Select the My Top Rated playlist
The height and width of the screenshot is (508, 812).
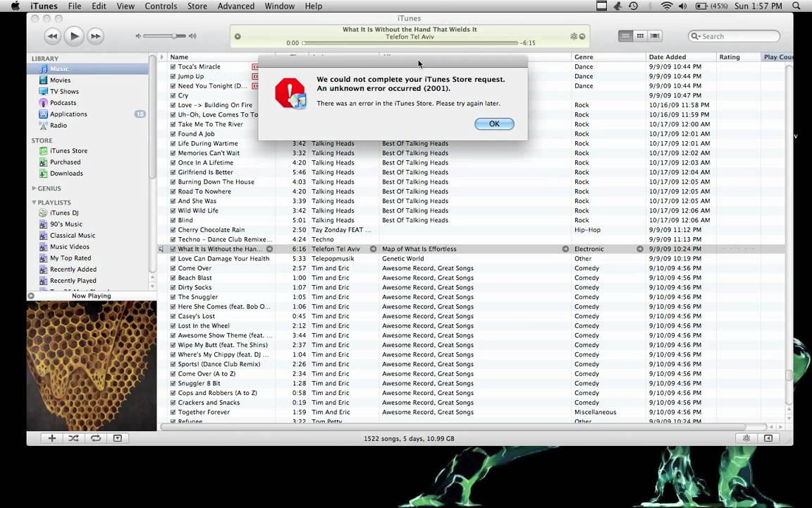point(70,258)
